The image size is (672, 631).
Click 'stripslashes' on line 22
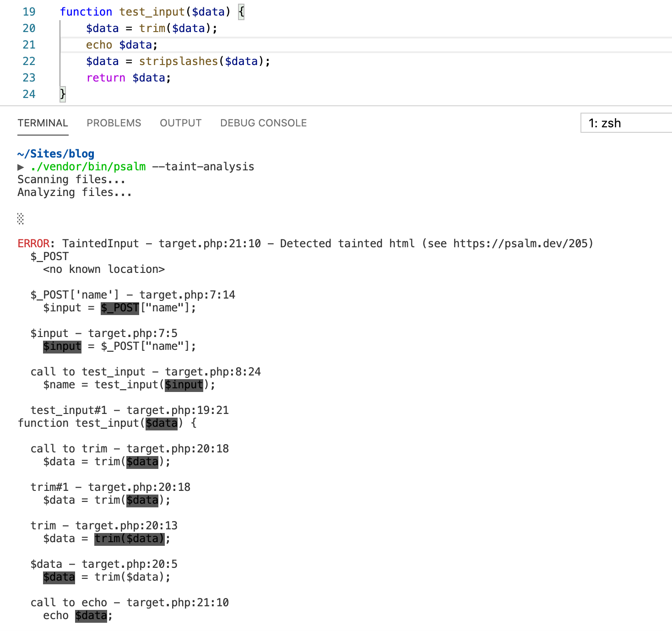tap(179, 61)
